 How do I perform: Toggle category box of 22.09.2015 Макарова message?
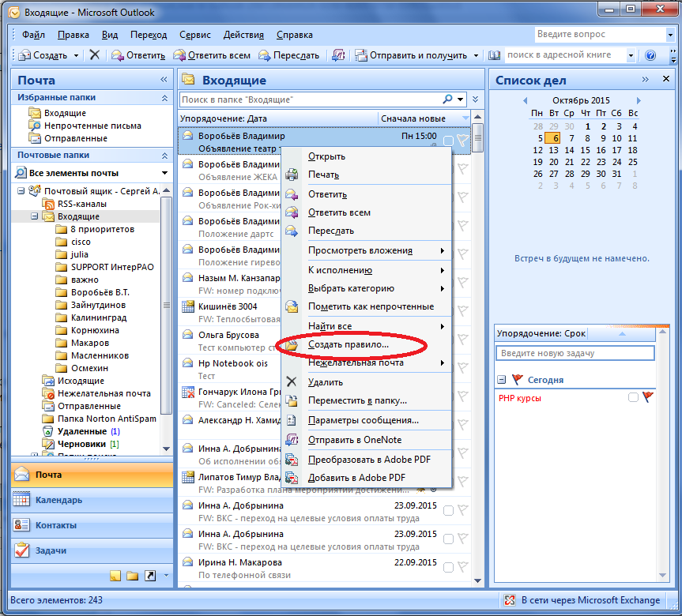tap(448, 567)
